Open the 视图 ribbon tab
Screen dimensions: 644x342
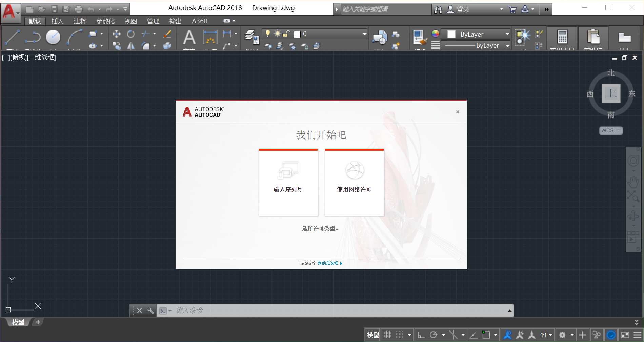pos(130,21)
